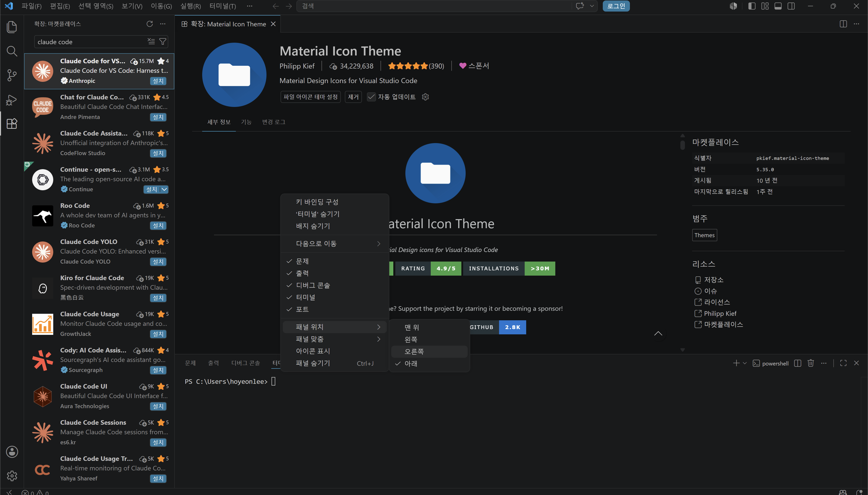Uncheck the 문제 panel view entry
The image size is (868, 495).
(x=334, y=261)
